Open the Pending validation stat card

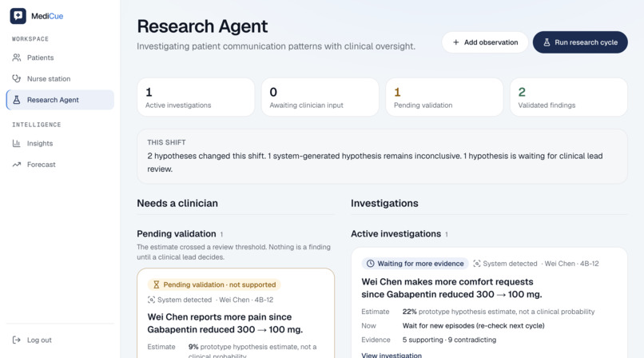point(444,97)
